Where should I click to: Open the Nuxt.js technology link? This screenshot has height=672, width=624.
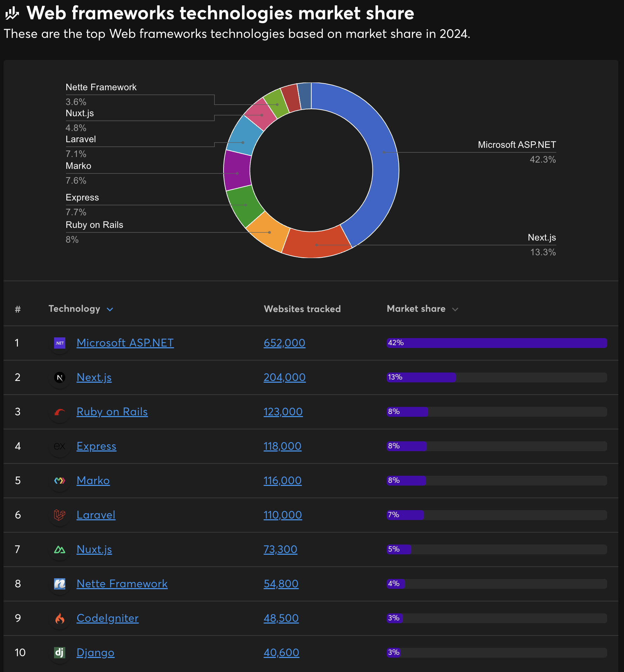[x=94, y=549]
